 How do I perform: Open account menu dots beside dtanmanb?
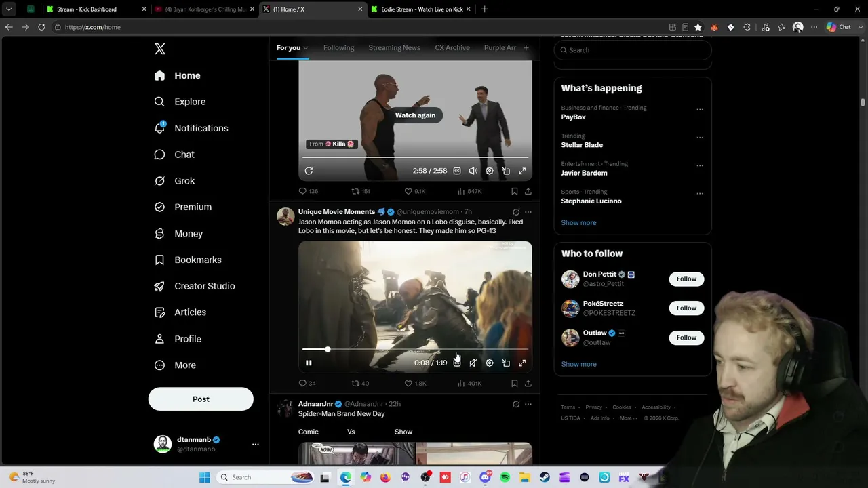[256, 445]
